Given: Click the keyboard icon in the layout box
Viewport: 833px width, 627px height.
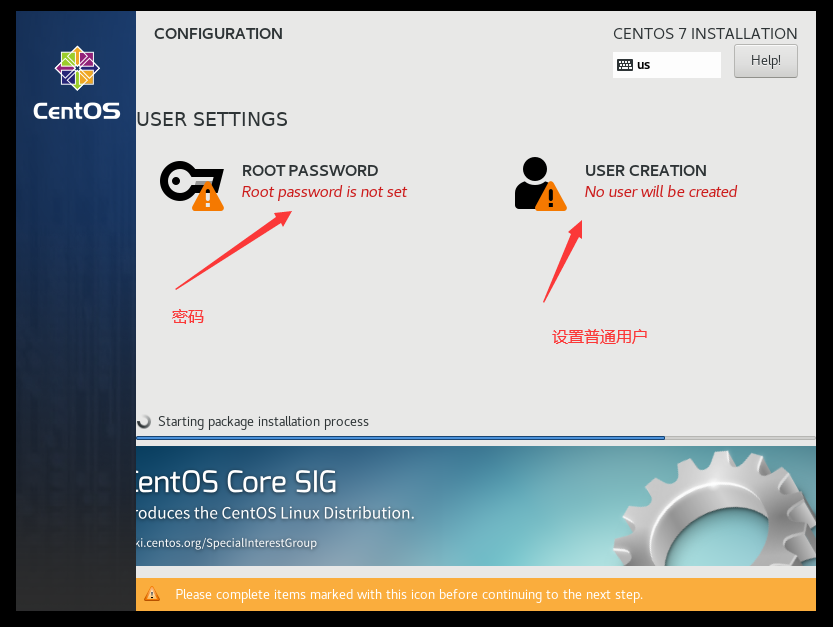Looking at the screenshot, I should (625, 65).
